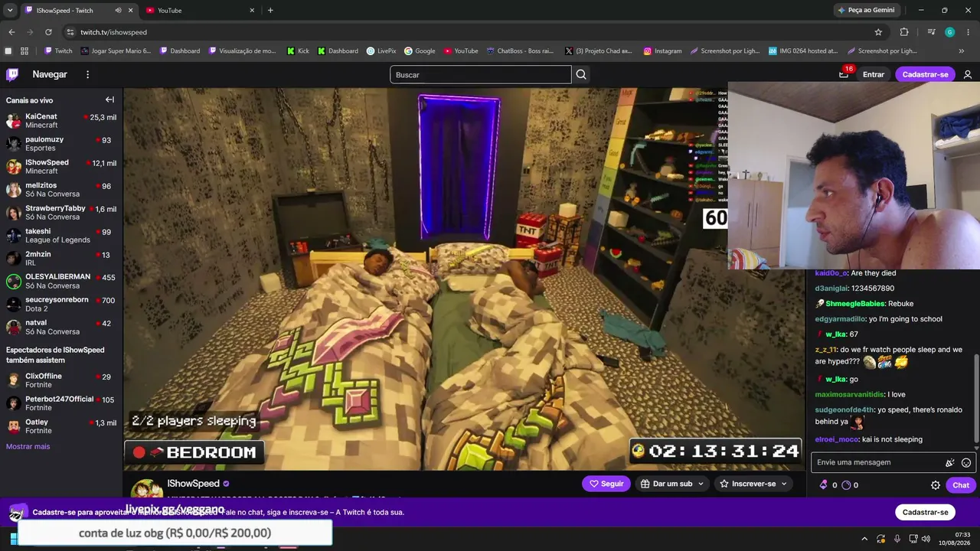Open the KaiCenat channel in sidebar
Image resolution: width=980 pixels, height=551 pixels.
[x=61, y=121]
